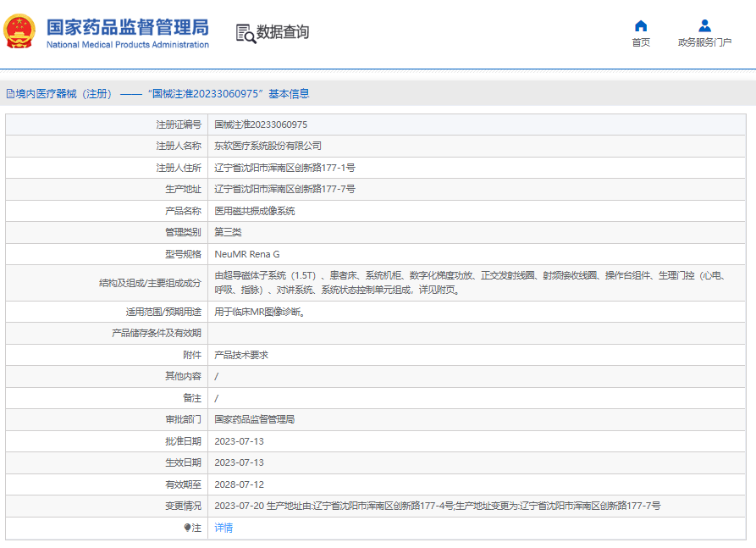Click the 数据查询 heading text
This screenshot has height=548, width=756.
[283, 32]
